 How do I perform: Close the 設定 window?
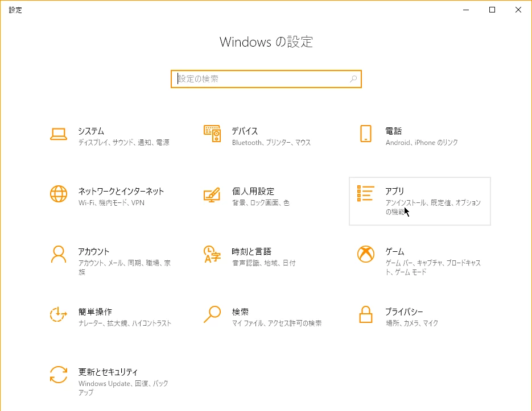click(518, 10)
